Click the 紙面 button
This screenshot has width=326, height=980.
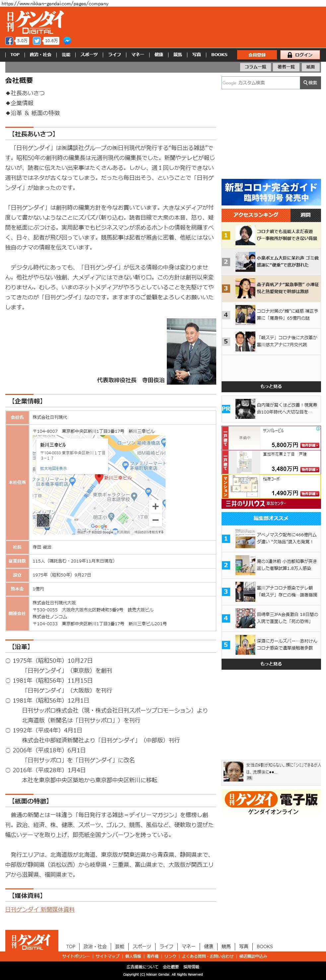(311, 67)
